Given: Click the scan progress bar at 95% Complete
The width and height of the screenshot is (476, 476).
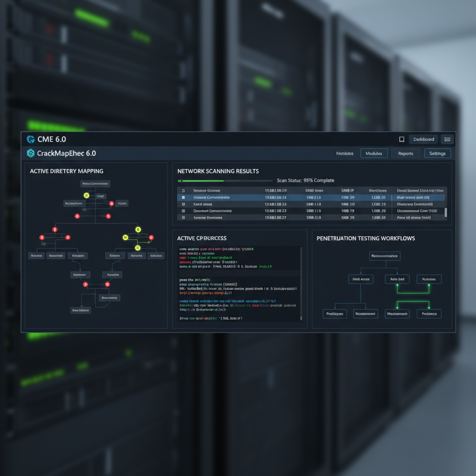Looking at the screenshot, I should click(x=225, y=180).
